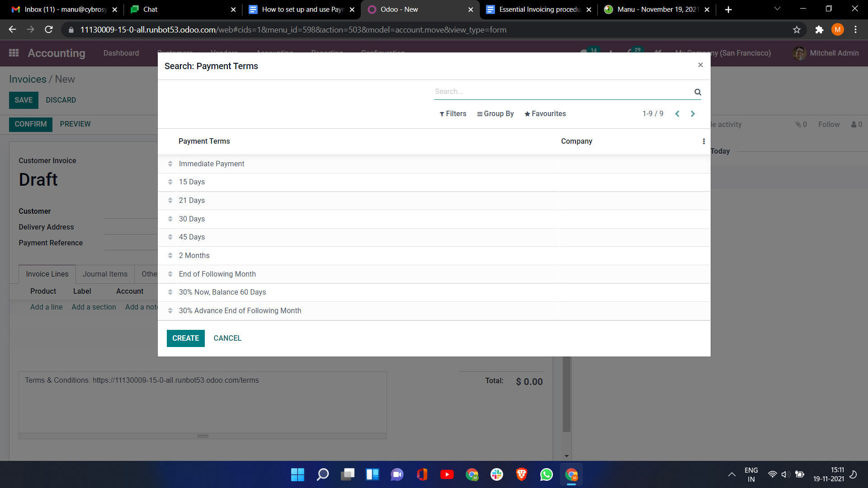This screenshot has width=868, height=488.
Task: Go back in browser history
Action: [x=13, y=30]
